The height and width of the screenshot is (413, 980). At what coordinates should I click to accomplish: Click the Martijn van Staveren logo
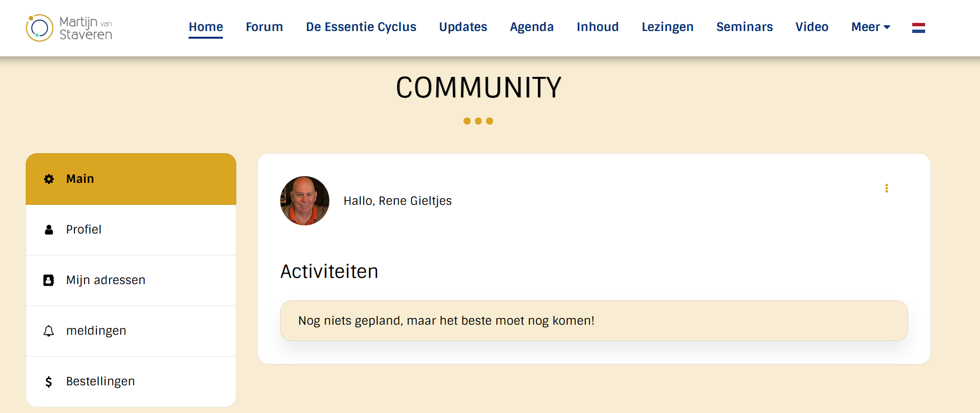[69, 28]
